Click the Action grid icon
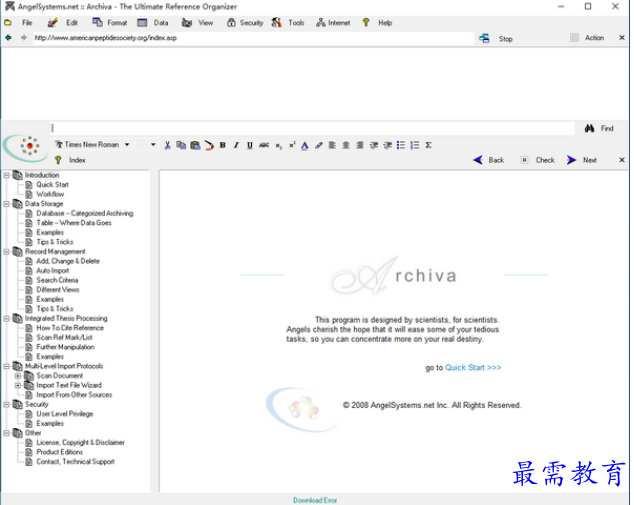Image resolution: width=634 pixels, height=505 pixels. (574, 38)
